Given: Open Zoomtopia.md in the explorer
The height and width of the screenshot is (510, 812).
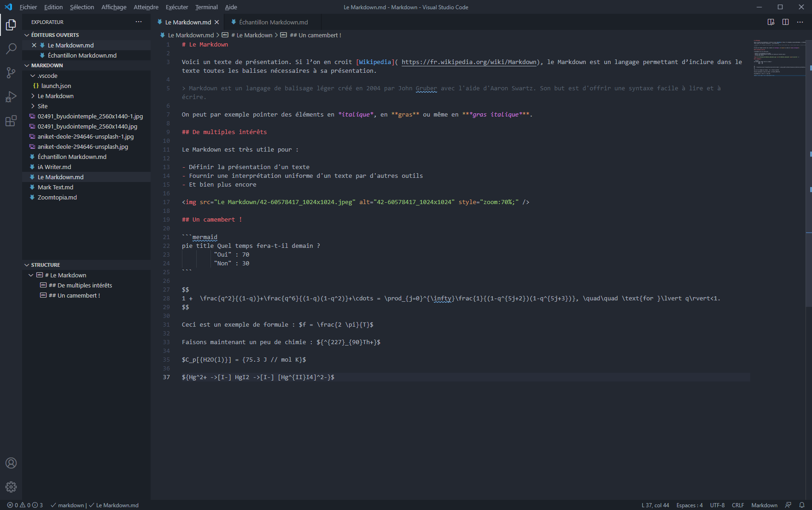Looking at the screenshot, I should 57,197.
